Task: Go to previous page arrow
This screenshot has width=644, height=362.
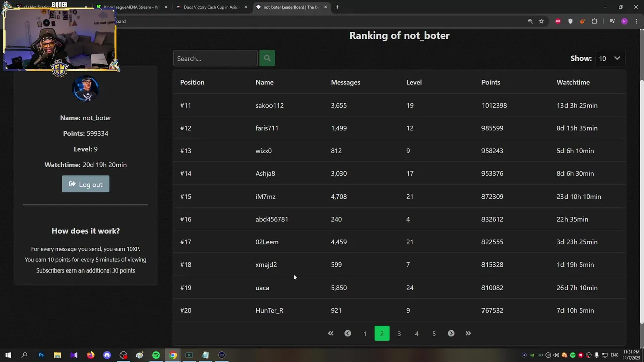Action: 348,333
